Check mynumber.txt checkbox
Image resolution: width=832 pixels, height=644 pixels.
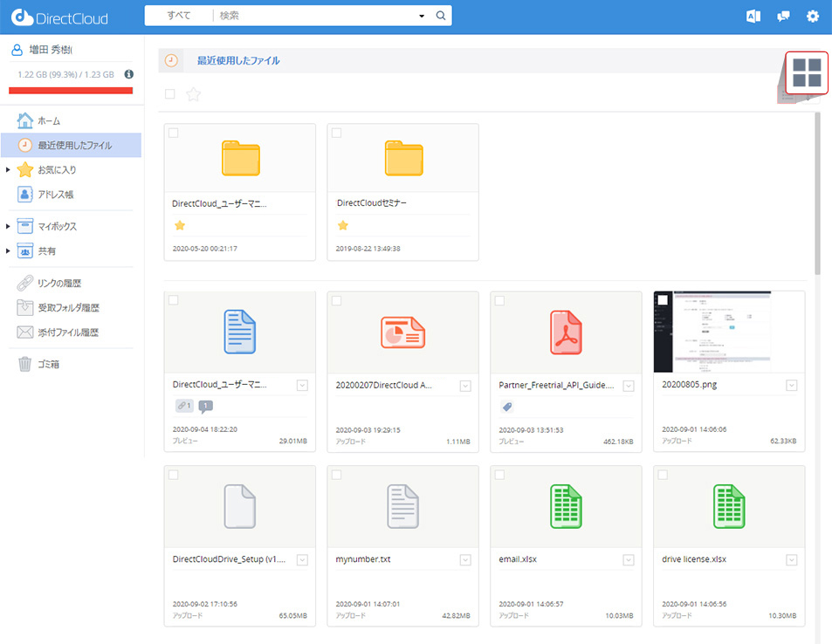click(336, 475)
